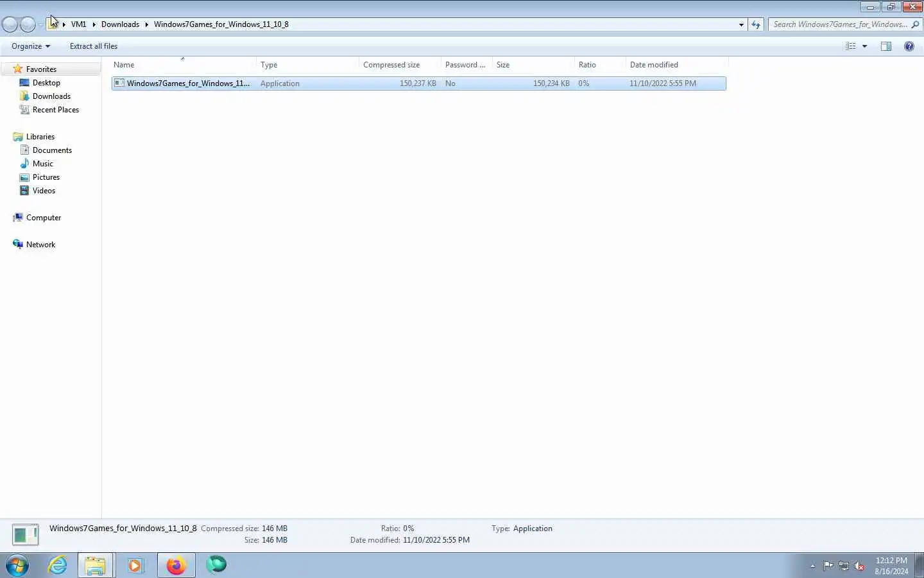The image size is (924, 578).
Task: Click 11/10/2022 5:55 PM date cell
Action: click(x=663, y=83)
